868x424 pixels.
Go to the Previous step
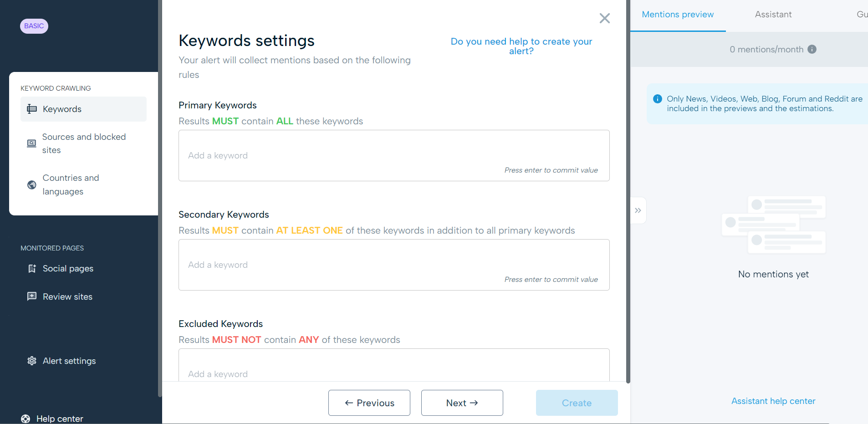click(x=369, y=403)
